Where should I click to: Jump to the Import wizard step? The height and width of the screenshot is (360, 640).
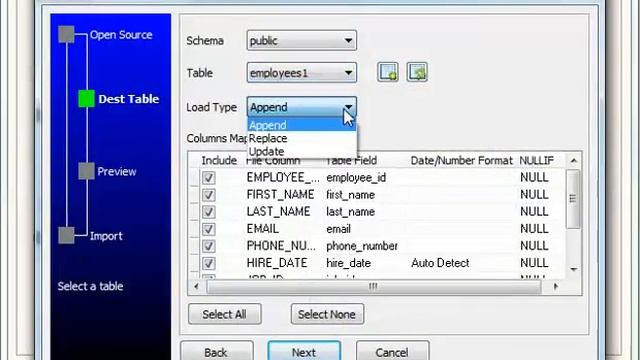tap(106, 236)
